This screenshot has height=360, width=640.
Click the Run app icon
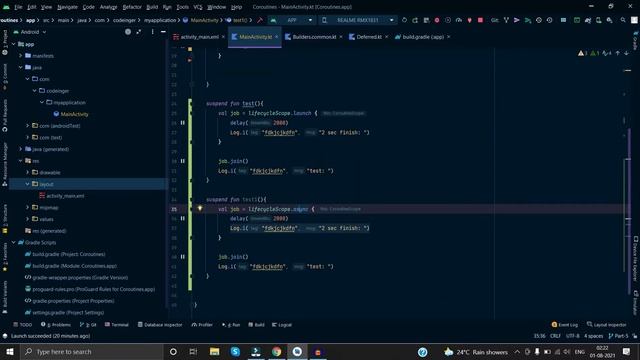pyautogui.click(x=404, y=20)
